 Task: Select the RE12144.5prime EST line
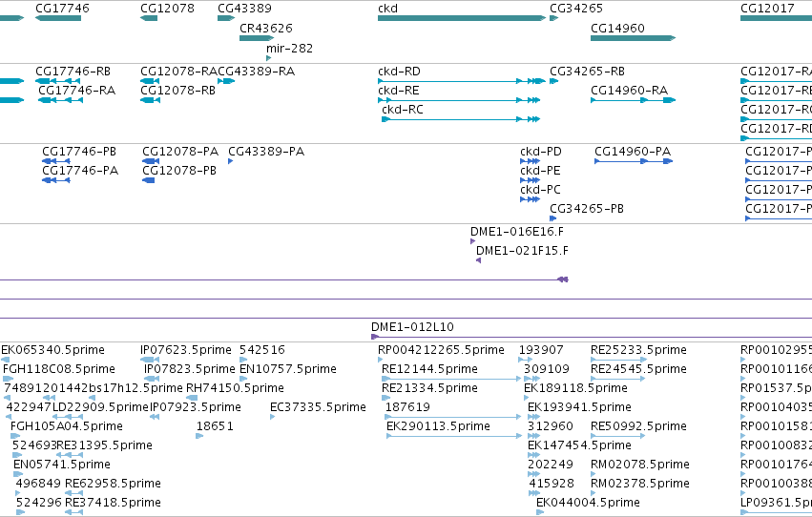tap(451, 380)
